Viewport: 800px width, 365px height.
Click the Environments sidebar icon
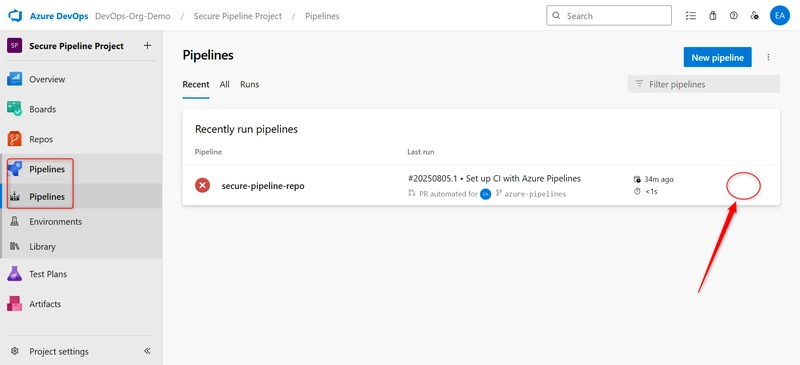pos(15,222)
